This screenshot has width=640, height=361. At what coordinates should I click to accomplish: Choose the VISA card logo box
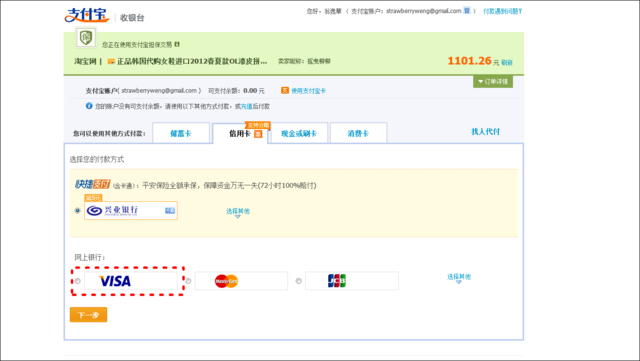[x=131, y=281]
